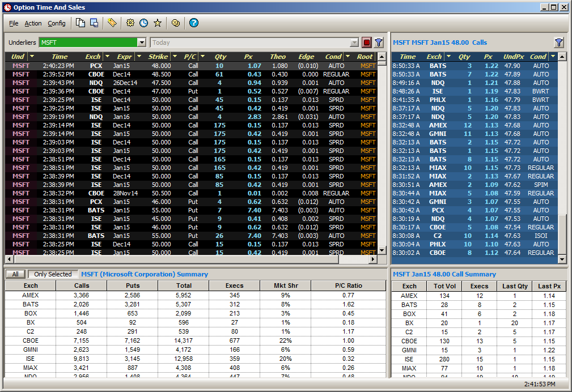Click the Last Px header in Call Summary

[x=549, y=286]
